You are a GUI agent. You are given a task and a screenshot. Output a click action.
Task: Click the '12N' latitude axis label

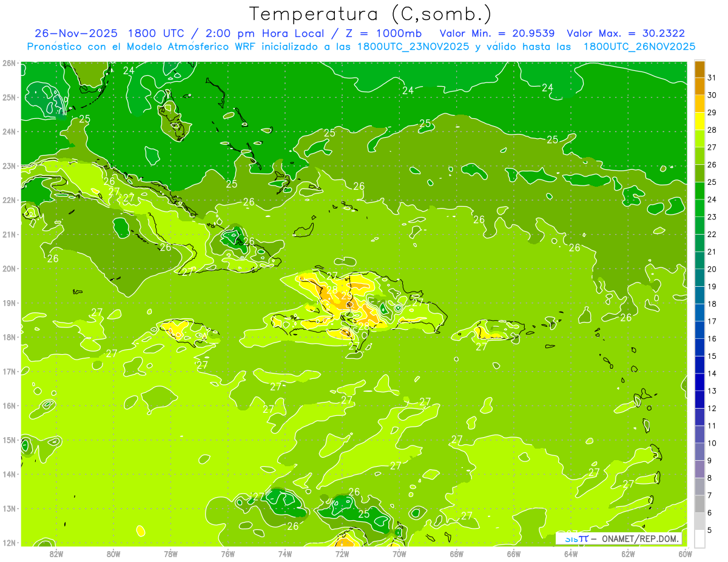(9, 543)
